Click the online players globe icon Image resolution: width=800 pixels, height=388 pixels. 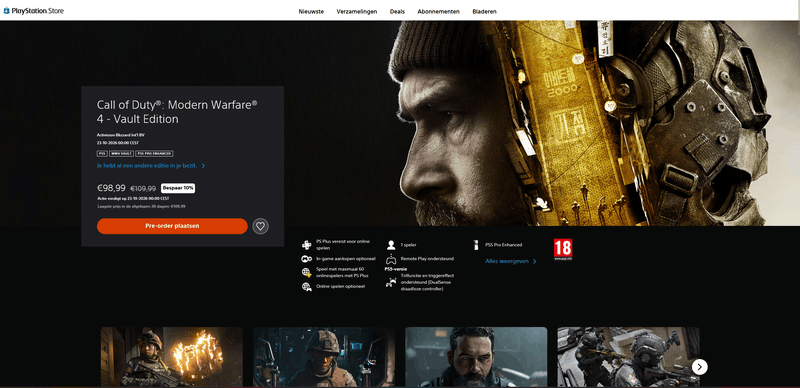306,273
